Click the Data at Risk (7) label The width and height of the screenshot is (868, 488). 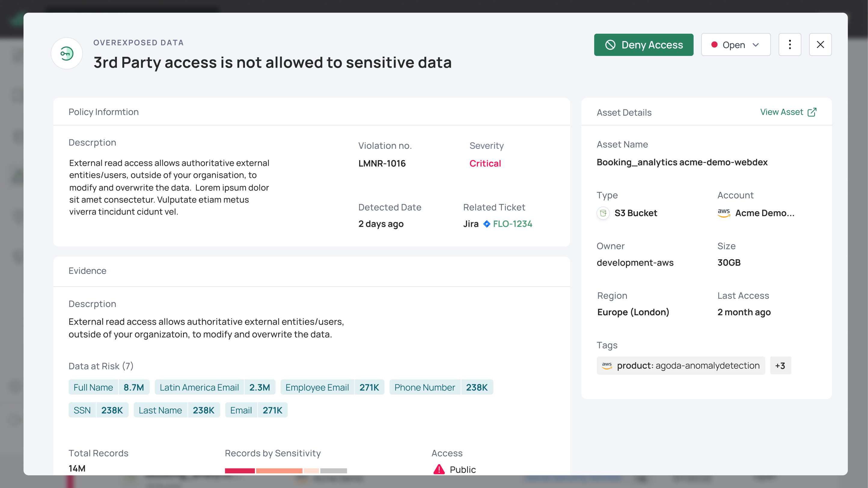101,366
